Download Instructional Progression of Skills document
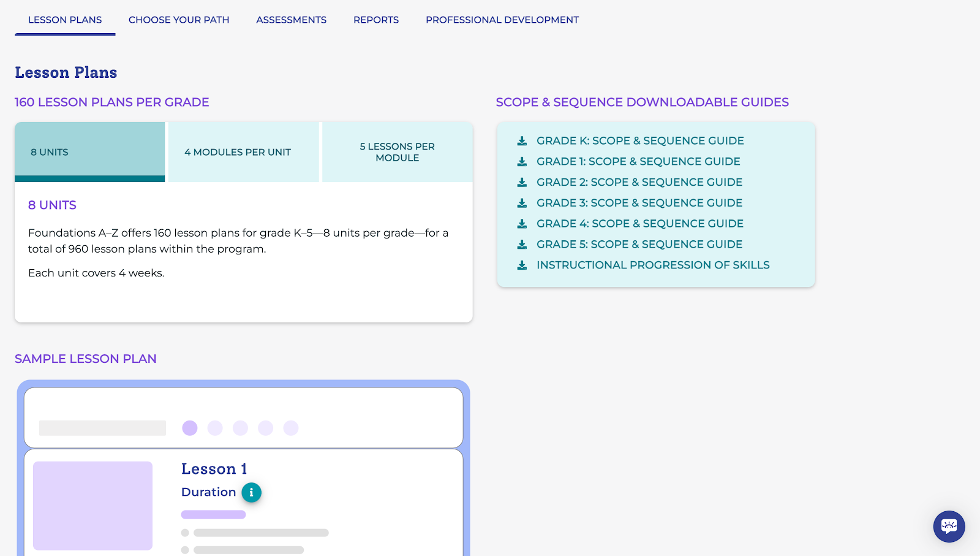The height and width of the screenshot is (556, 980). point(653,265)
